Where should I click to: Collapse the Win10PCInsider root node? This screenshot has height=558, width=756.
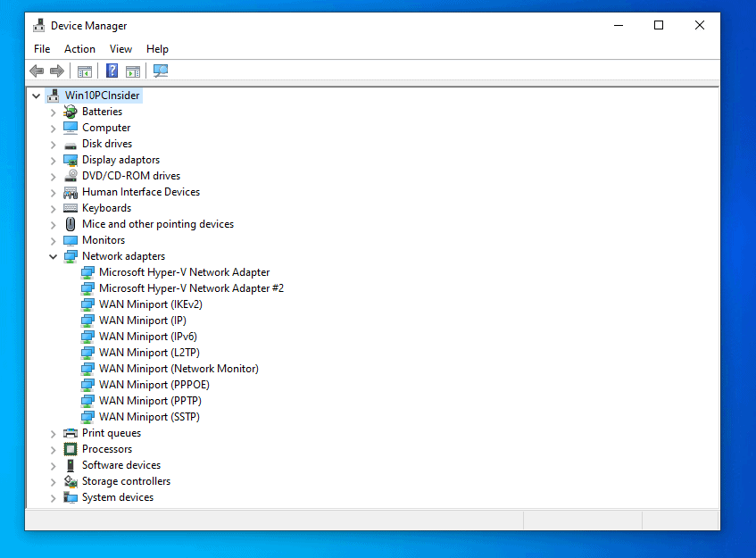tap(36, 96)
